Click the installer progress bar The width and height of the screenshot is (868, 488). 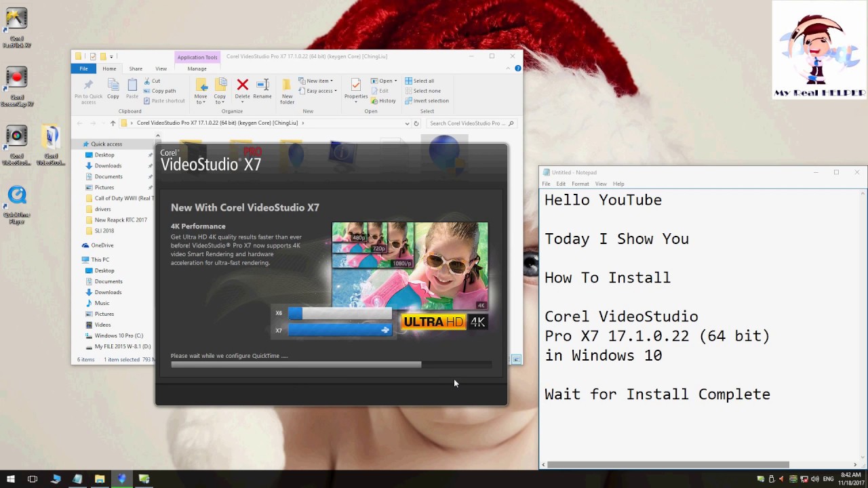(x=331, y=365)
